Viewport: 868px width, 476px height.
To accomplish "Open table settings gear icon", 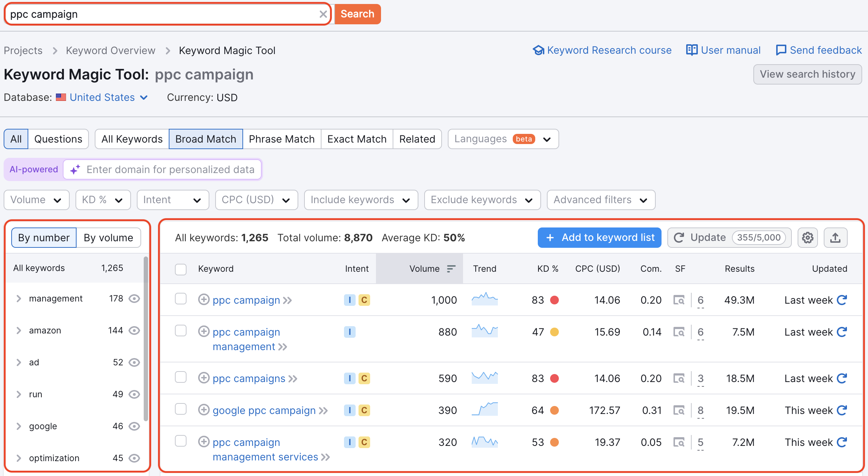I will [807, 238].
